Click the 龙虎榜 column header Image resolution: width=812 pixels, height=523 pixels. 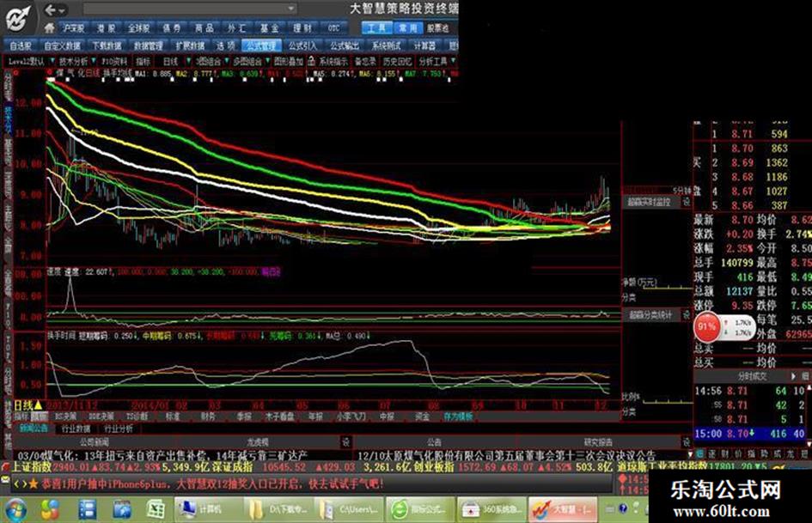258,442
